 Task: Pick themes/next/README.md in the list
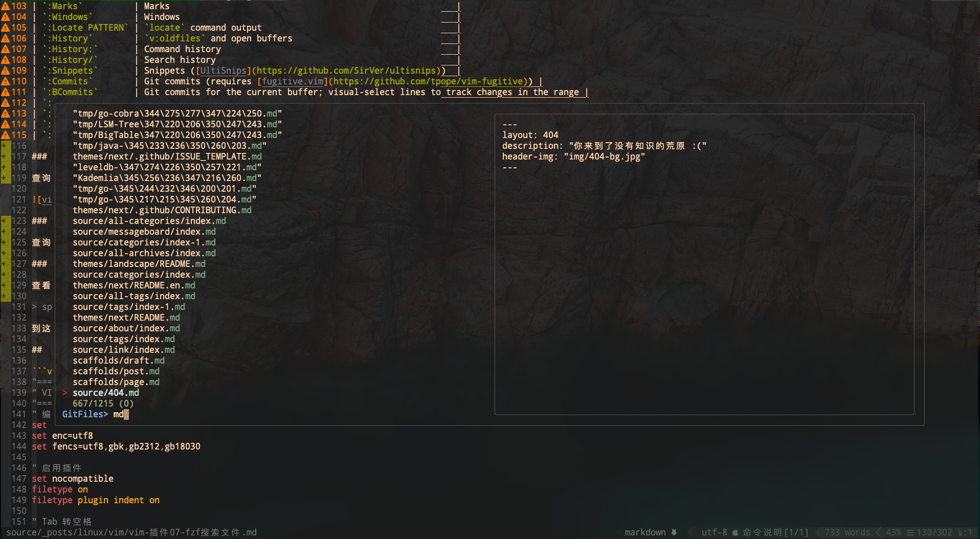tap(126, 318)
